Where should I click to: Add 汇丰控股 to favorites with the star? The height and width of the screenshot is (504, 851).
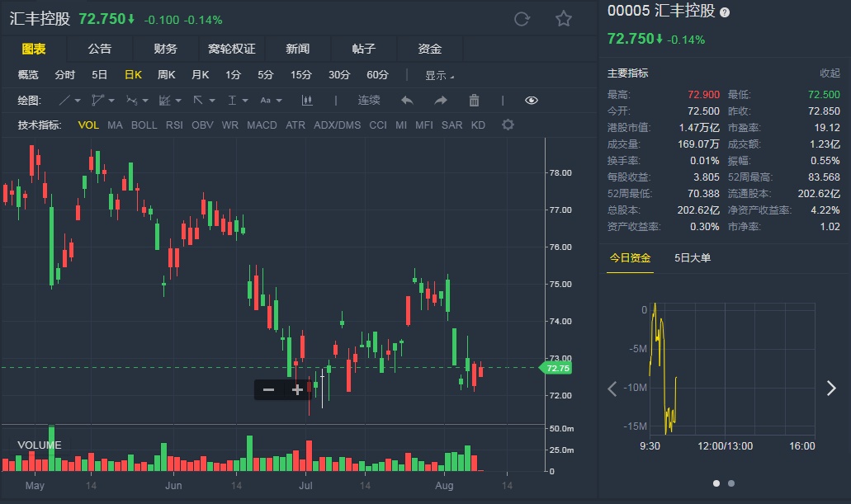(x=564, y=19)
